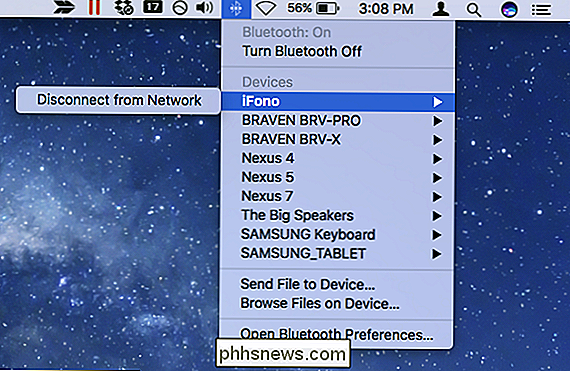This screenshot has width=570, height=371.
Task: Click the user account silhouette icon
Action: pos(441,9)
